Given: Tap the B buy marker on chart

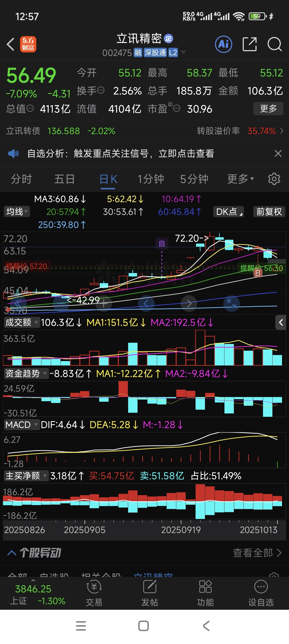Looking at the screenshot, I should point(258,273).
